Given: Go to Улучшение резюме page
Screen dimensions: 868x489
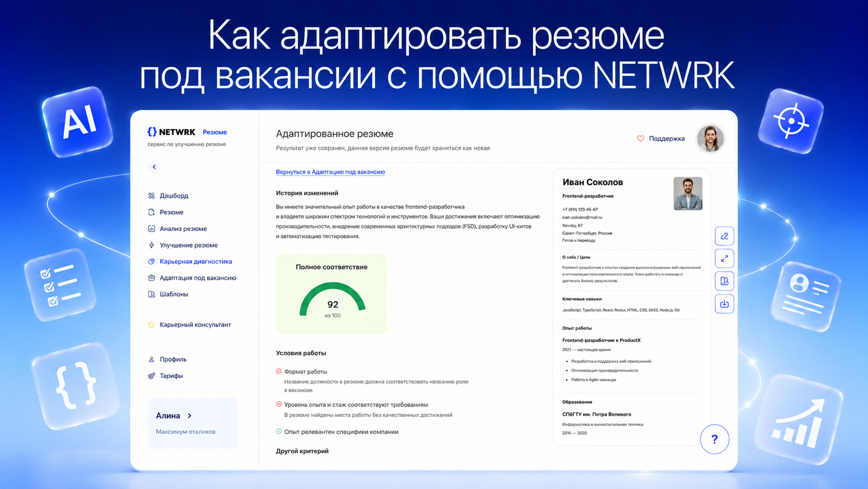Looking at the screenshot, I should pyautogui.click(x=189, y=245).
